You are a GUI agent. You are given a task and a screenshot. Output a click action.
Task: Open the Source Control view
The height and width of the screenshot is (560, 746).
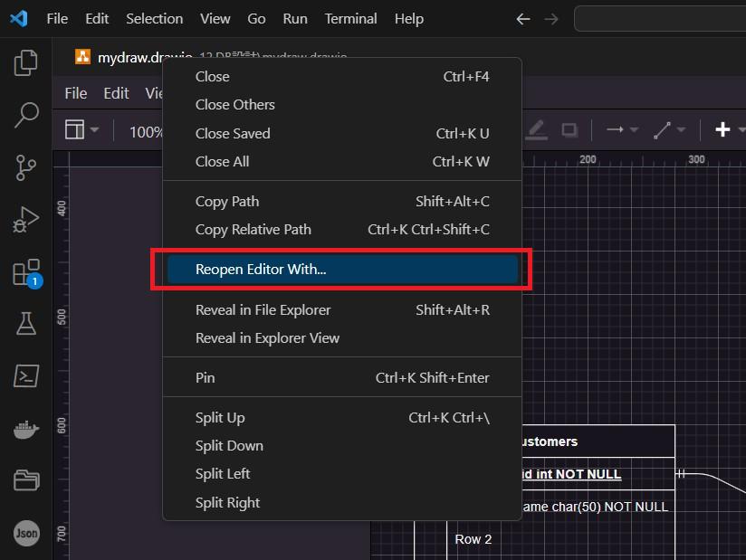(26, 167)
